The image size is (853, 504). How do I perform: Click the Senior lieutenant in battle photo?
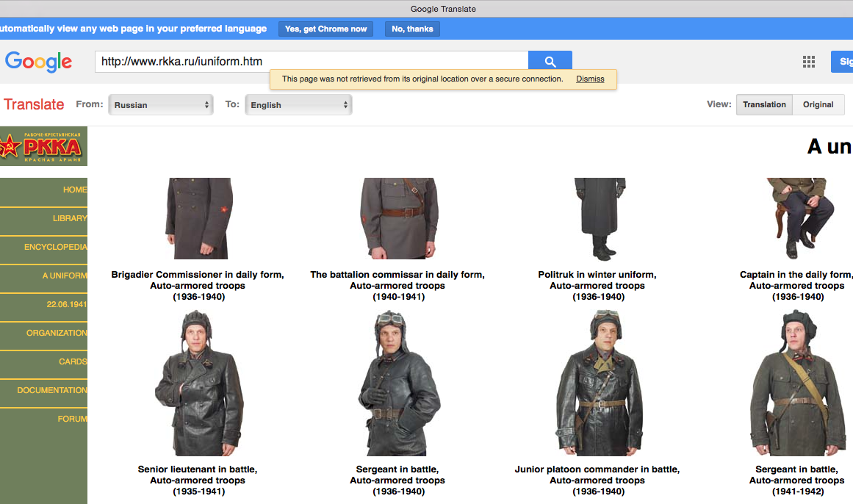pos(198,384)
